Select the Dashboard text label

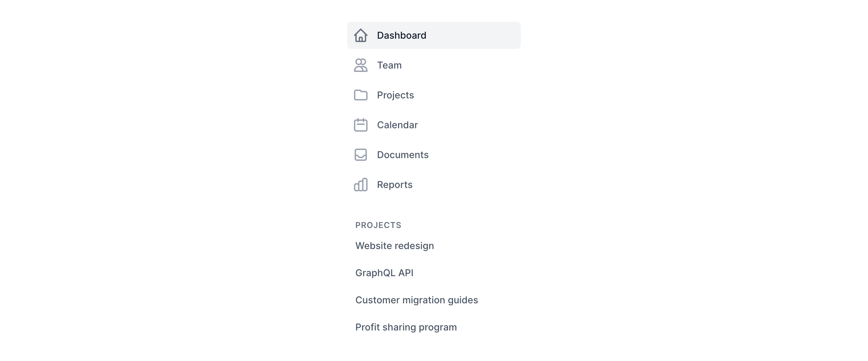point(401,35)
